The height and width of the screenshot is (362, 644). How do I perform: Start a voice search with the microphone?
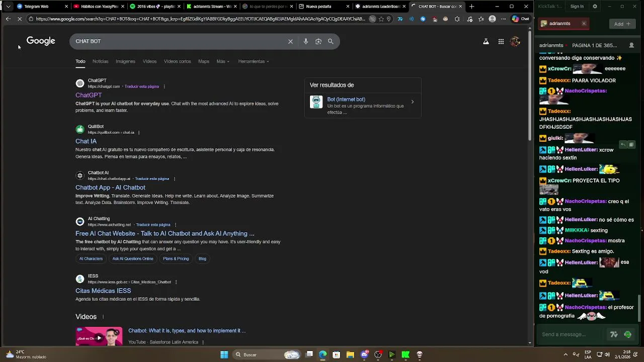coord(305,41)
